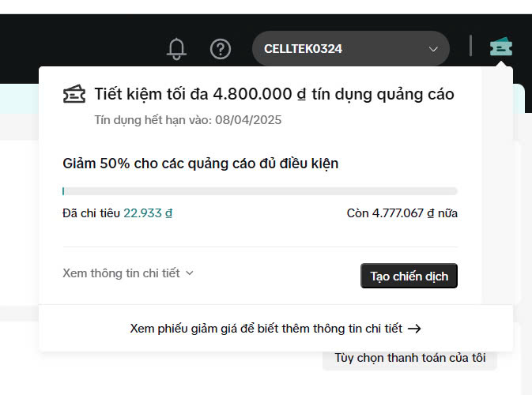Click the Tiết kiệm tối đa 4.800.000 đ heading
The image size is (532, 395).
pyautogui.click(x=274, y=94)
